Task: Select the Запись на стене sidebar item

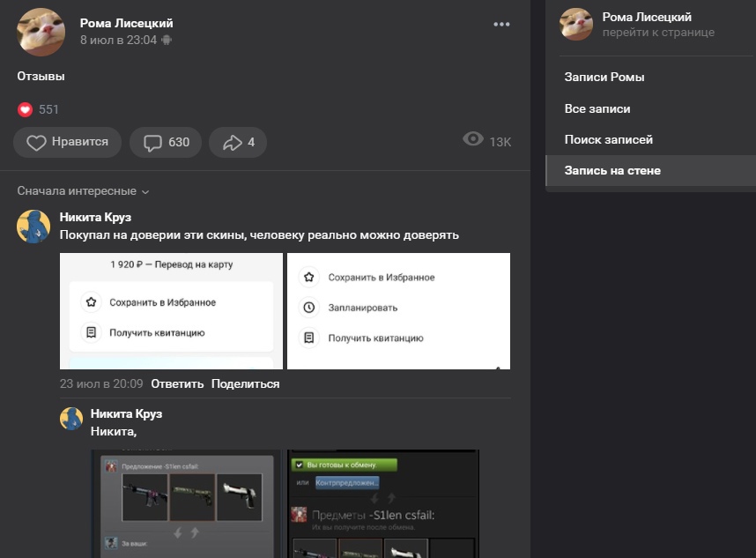Action: 612,171
